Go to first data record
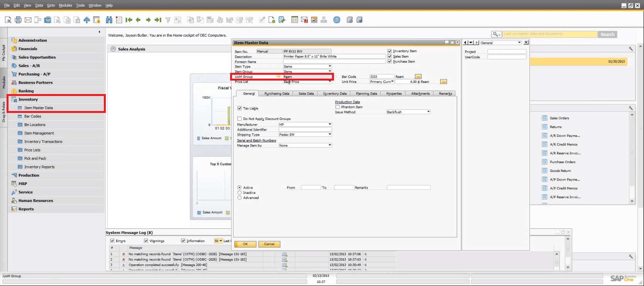 click(129, 20)
